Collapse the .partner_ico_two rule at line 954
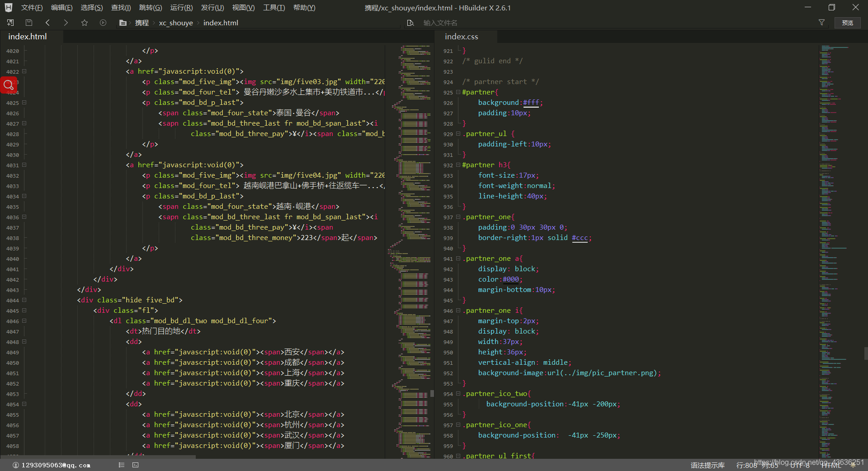The width and height of the screenshot is (868, 471). (x=458, y=394)
